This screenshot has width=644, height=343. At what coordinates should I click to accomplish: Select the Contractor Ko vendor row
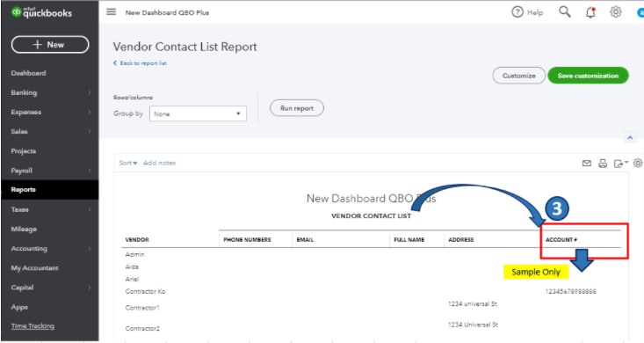(x=145, y=292)
